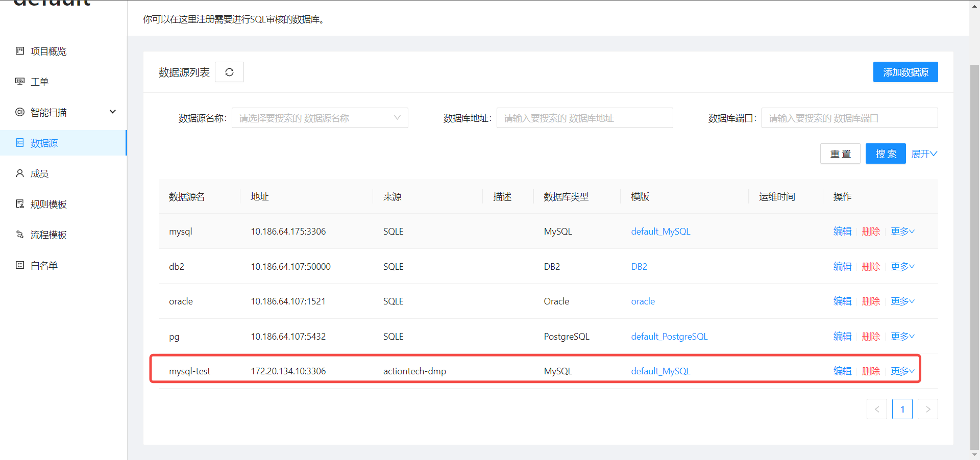Focus the 数据库端口 search field
980x460 pixels.
click(849, 118)
